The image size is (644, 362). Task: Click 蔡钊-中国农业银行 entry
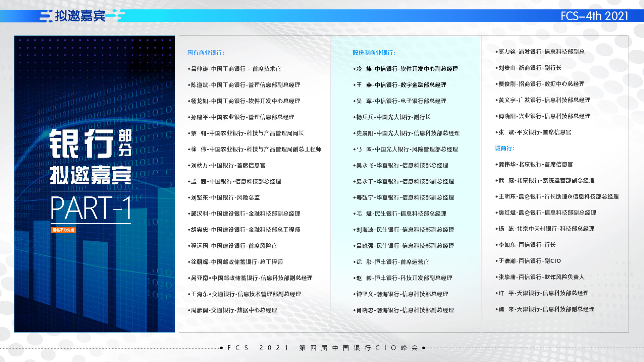click(x=246, y=133)
